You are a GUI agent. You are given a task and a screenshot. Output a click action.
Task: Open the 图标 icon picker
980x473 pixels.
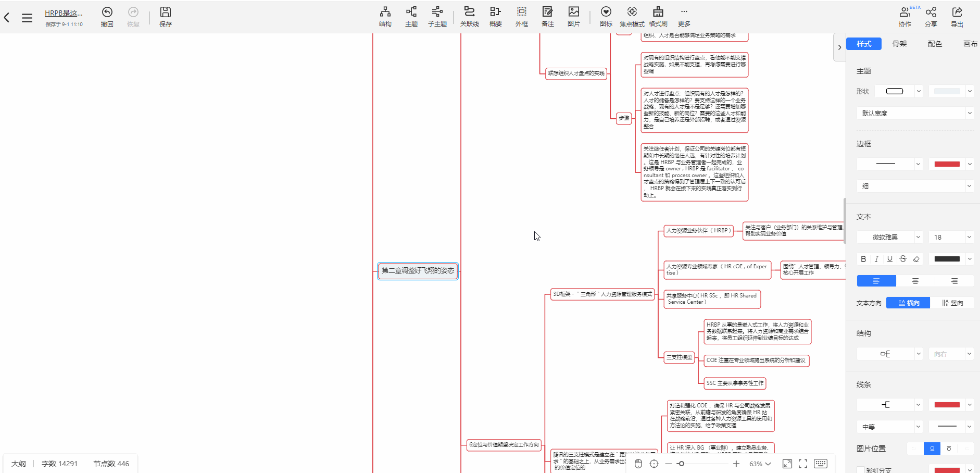[606, 17]
